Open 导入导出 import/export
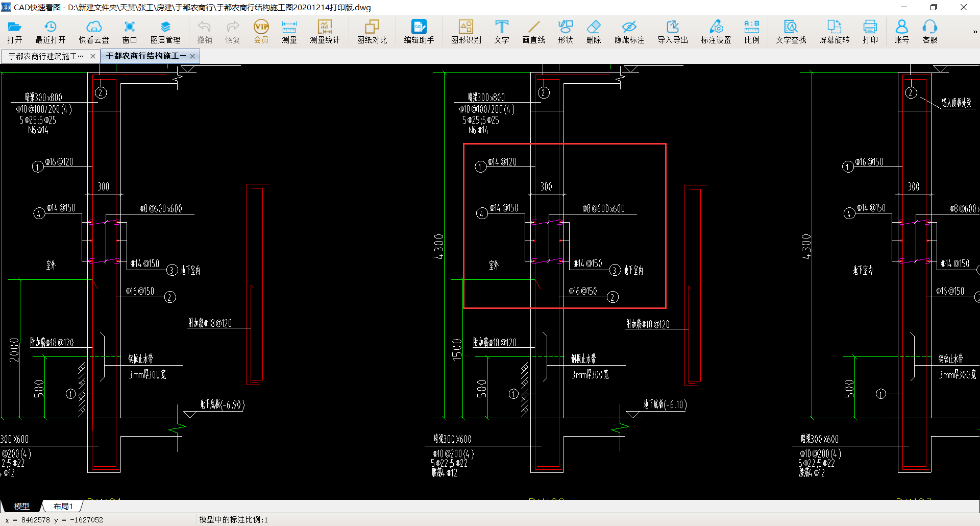The height and width of the screenshot is (526, 980). pos(673,32)
